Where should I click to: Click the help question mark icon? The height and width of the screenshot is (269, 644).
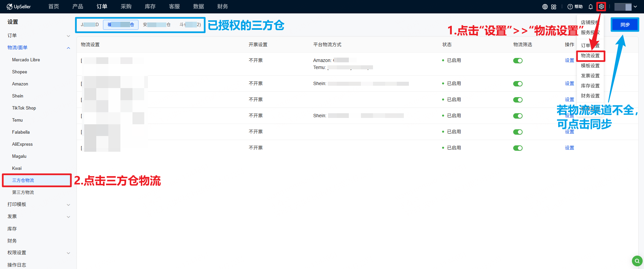570,7
